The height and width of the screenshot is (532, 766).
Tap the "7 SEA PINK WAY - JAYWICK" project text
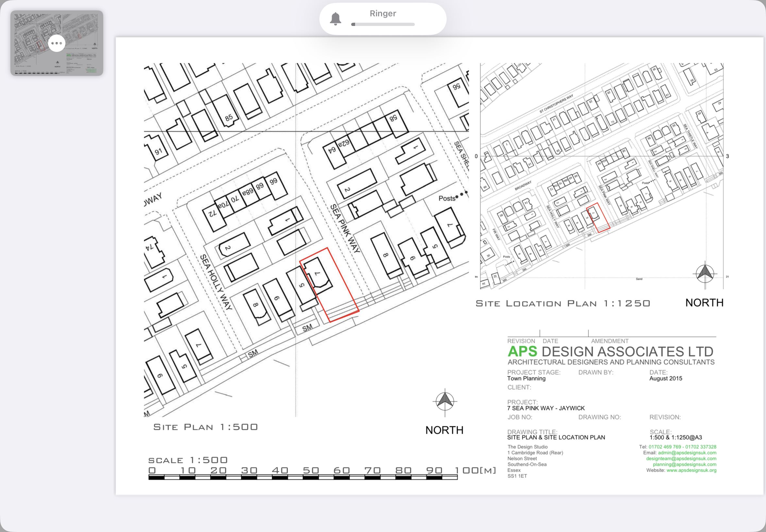click(546, 408)
